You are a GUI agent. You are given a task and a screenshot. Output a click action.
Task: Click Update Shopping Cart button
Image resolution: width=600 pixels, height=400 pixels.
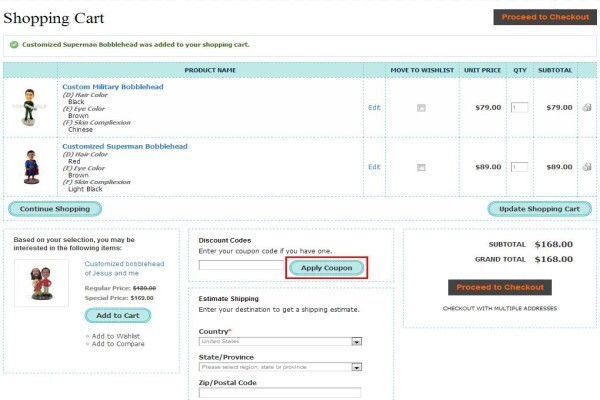[539, 209]
